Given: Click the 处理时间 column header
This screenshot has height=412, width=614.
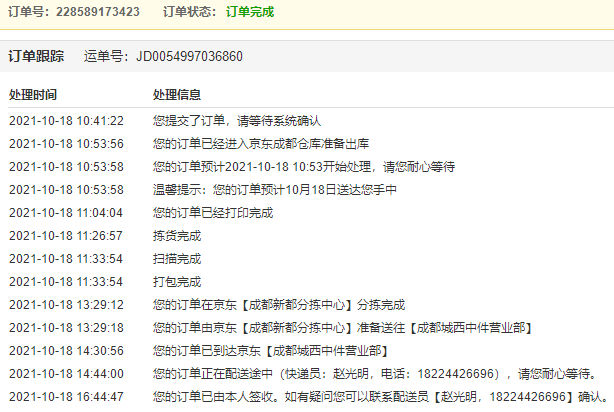Looking at the screenshot, I should (33, 95).
